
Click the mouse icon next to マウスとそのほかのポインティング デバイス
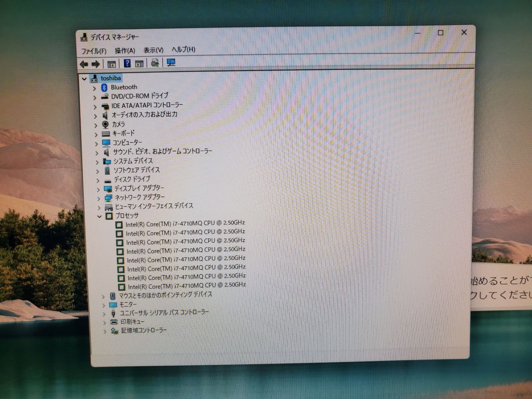click(113, 296)
